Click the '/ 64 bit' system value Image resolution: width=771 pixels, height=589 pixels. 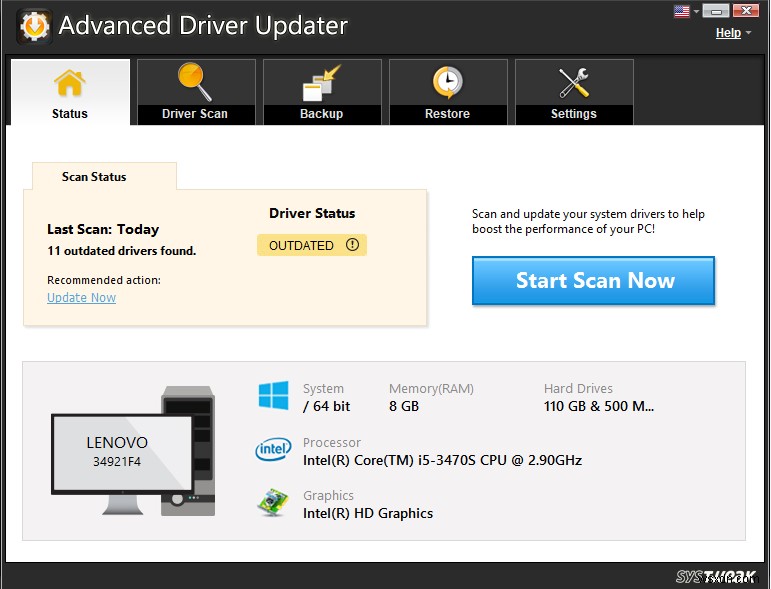326,406
